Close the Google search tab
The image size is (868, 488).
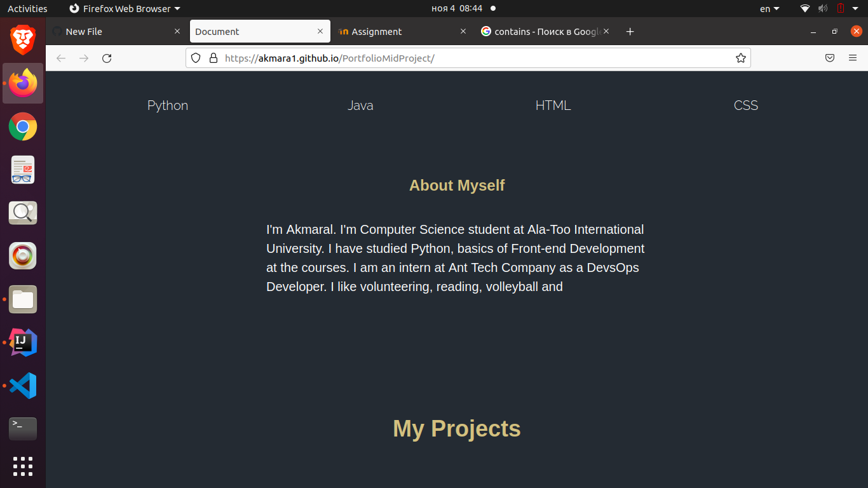coord(606,31)
